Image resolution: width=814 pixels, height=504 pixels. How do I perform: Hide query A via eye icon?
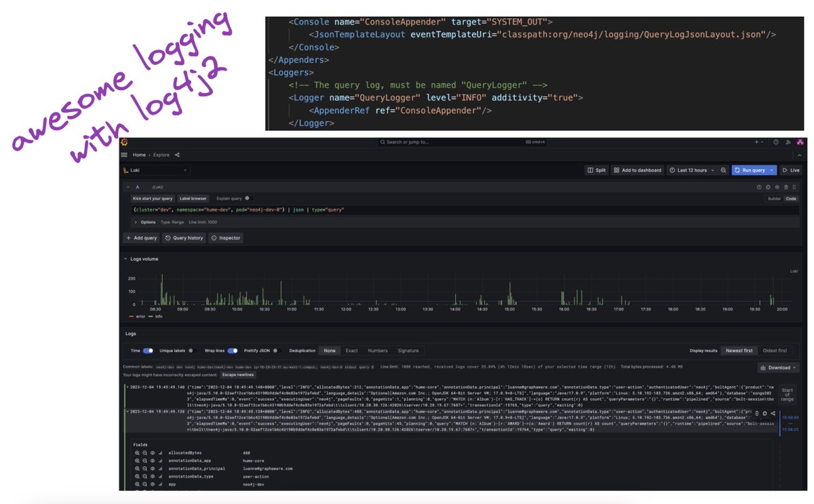[777, 187]
